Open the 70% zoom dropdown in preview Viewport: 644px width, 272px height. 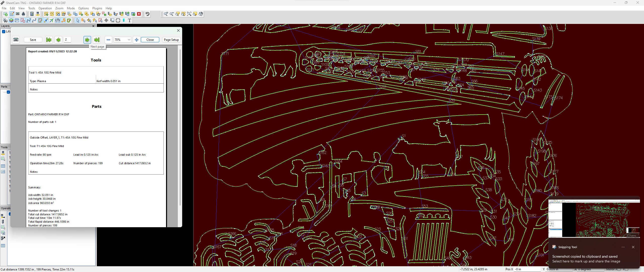click(122, 40)
